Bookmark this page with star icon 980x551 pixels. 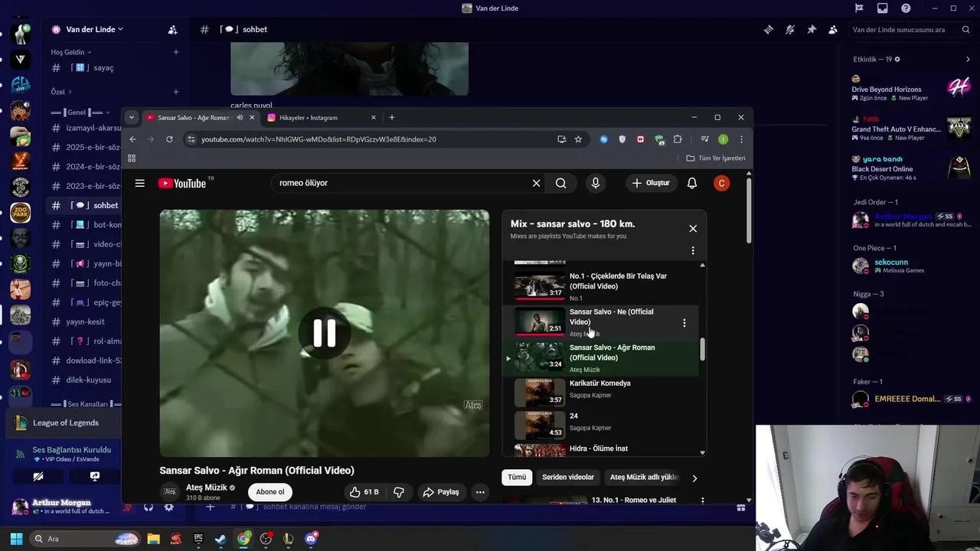click(x=578, y=139)
